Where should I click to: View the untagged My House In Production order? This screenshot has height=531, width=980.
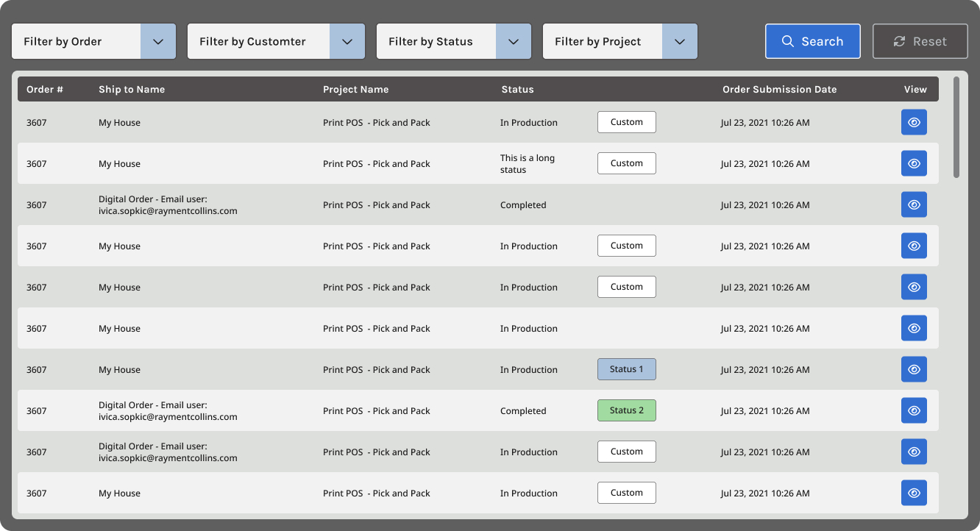click(x=914, y=328)
